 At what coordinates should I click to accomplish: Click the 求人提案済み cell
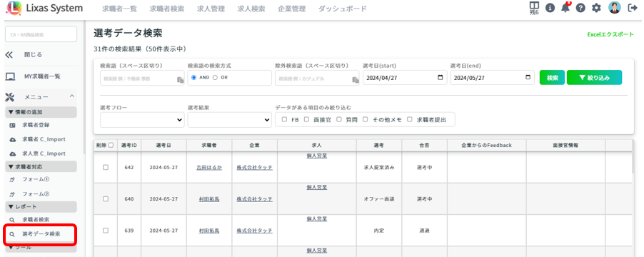click(379, 168)
